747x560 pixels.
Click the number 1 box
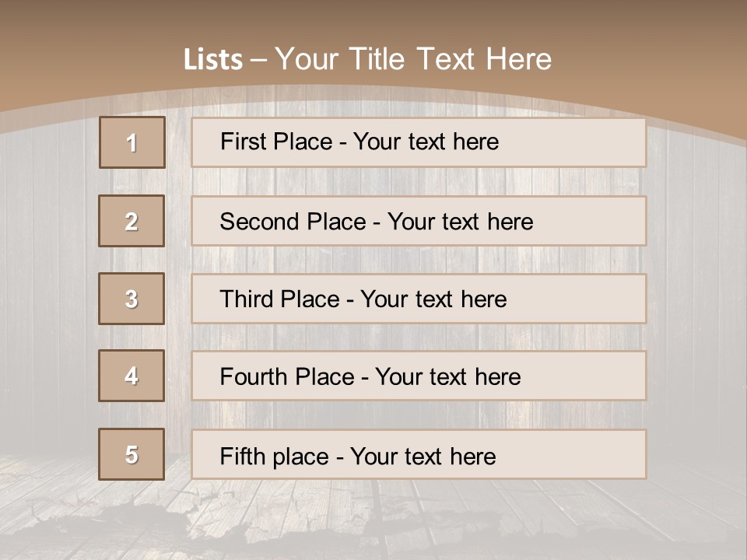[x=132, y=142]
